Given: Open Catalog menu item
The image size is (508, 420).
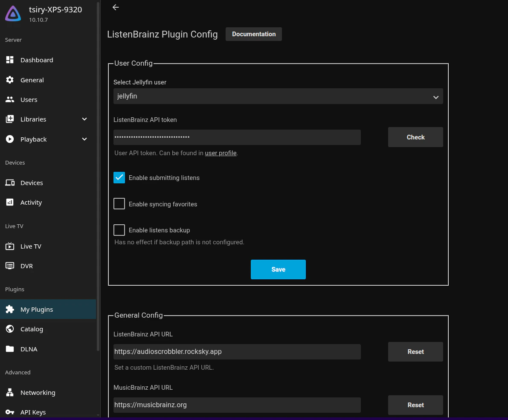Looking at the screenshot, I should click(x=48, y=329).
